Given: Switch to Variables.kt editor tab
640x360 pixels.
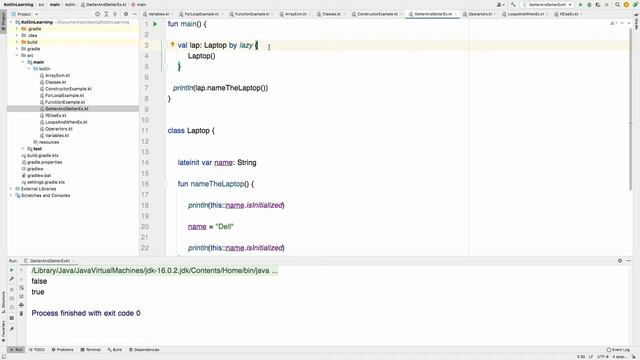Looking at the screenshot, I should point(158,14).
